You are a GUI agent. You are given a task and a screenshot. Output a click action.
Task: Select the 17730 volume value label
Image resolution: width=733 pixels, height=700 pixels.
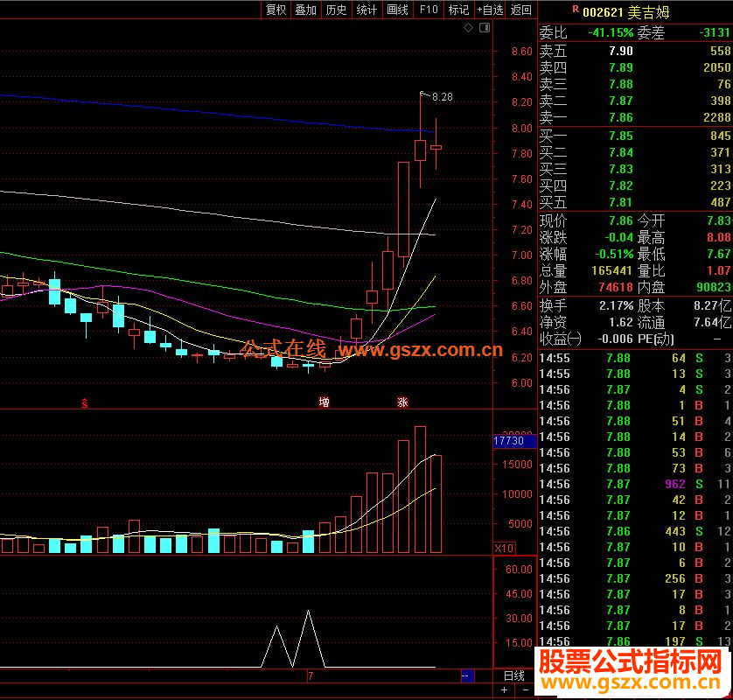click(514, 441)
